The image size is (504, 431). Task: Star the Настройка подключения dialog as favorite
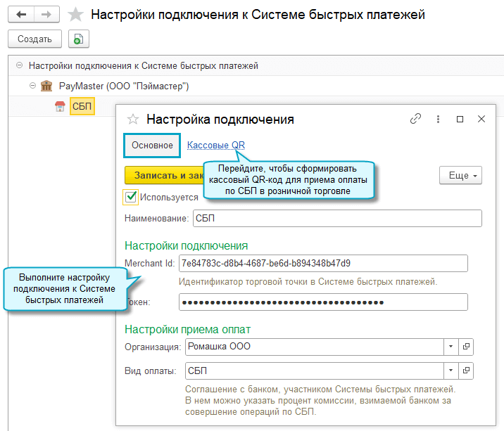coord(133,119)
